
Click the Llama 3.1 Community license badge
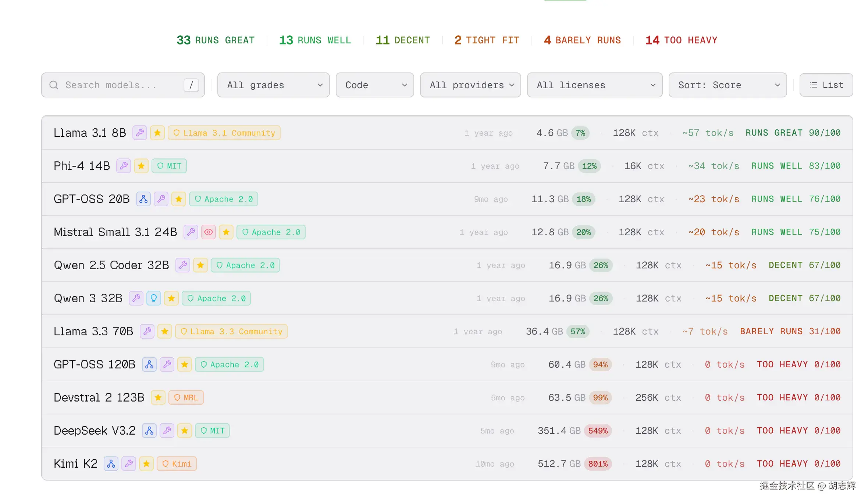pyautogui.click(x=224, y=133)
